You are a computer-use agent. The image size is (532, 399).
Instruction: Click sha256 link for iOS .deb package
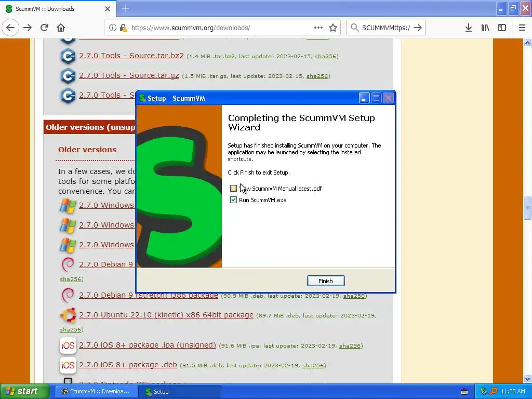(x=313, y=365)
